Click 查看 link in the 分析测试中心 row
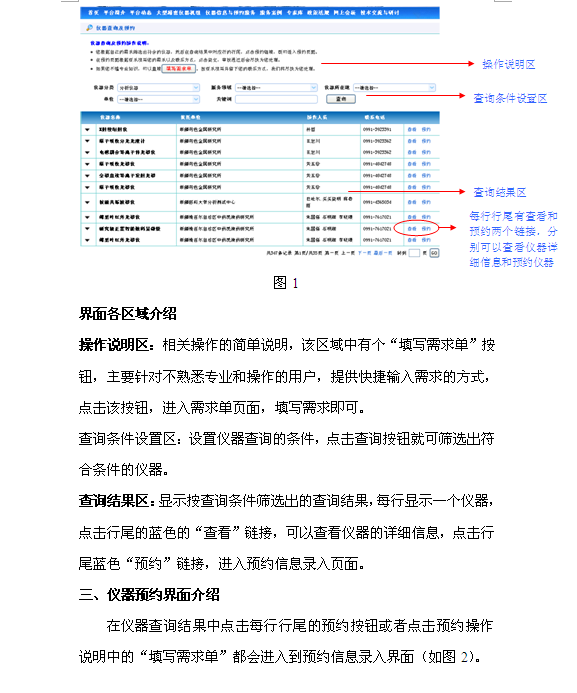577x693 pixels. [412, 202]
